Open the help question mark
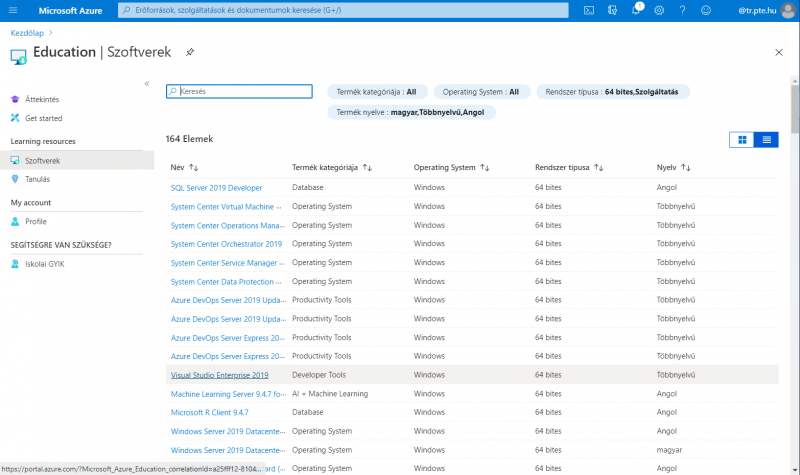The height and width of the screenshot is (475, 800). click(682, 10)
